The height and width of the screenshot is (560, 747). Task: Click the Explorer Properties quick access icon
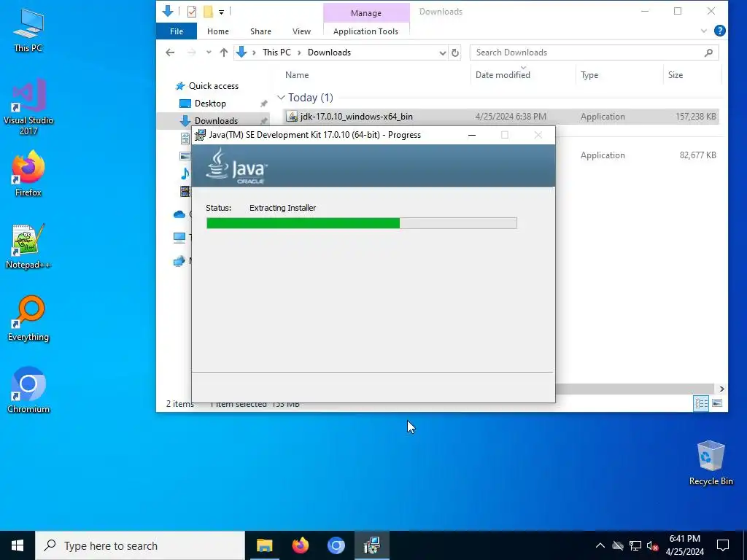click(192, 12)
